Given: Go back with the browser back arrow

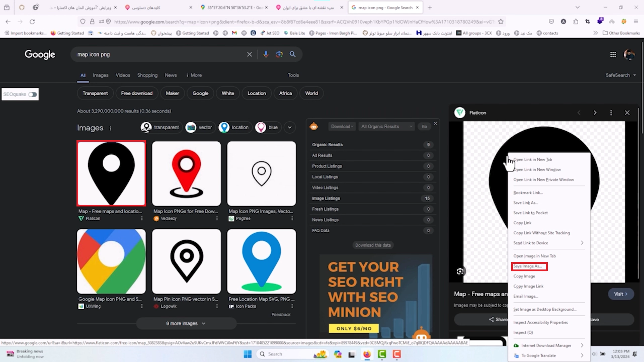Looking at the screenshot, I should [8, 22].
